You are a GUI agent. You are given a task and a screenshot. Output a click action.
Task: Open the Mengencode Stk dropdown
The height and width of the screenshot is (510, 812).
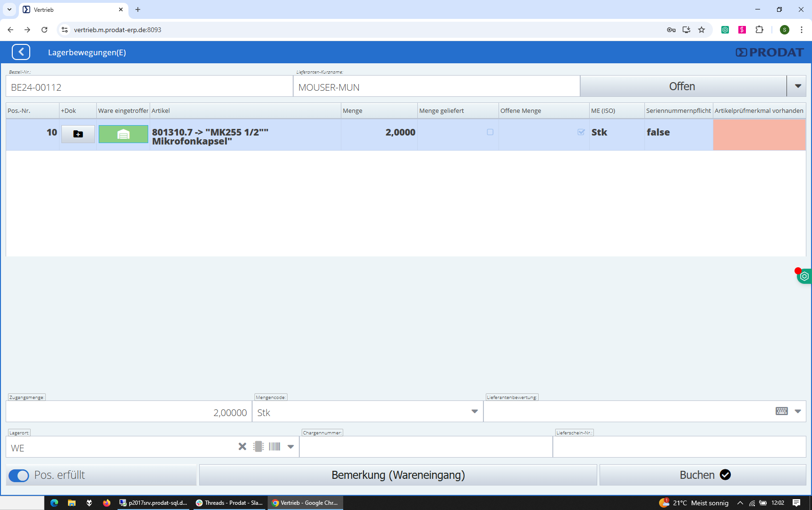474,412
